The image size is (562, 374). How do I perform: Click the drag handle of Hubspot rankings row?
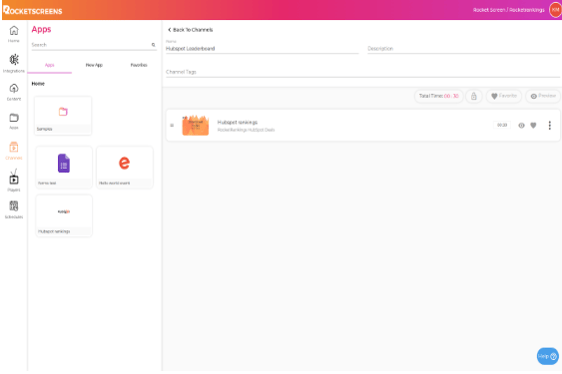(x=172, y=126)
